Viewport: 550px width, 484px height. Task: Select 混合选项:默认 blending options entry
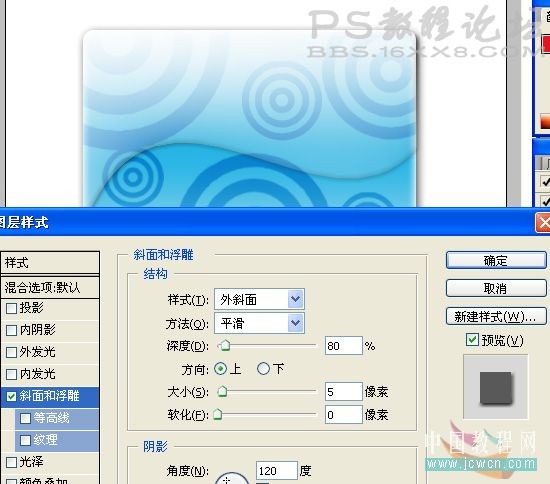[x=50, y=288]
